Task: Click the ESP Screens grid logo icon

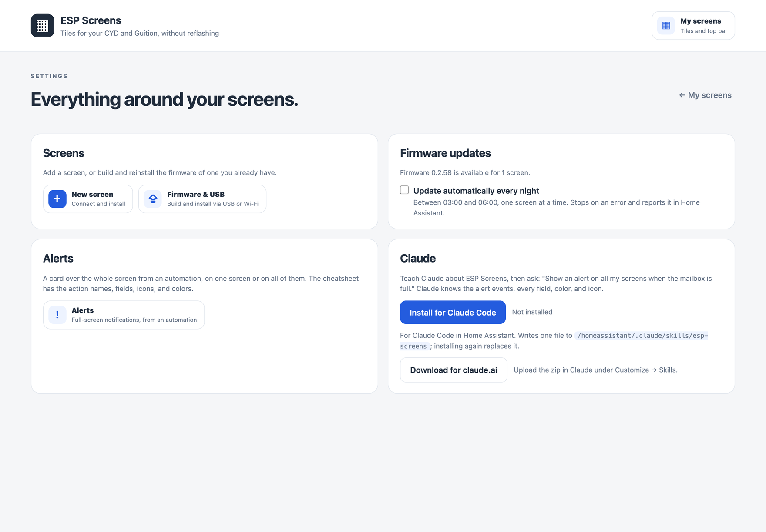Action: pyautogui.click(x=42, y=26)
